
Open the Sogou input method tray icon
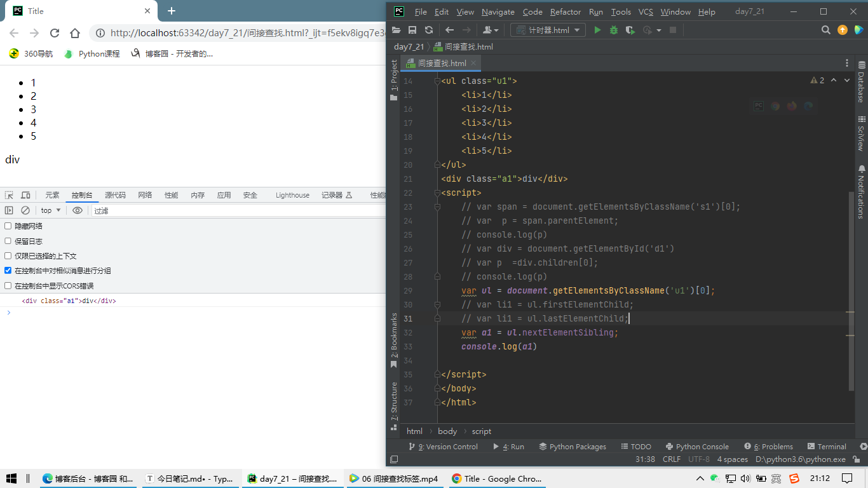[x=794, y=478]
